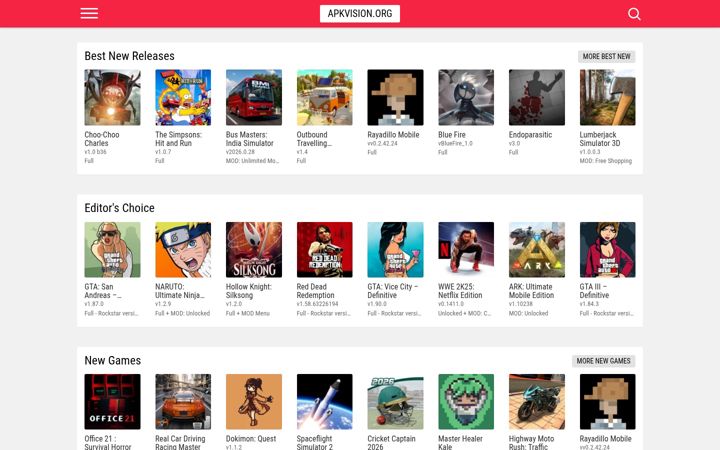Click the 'MOD: Free Shopping' label
Viewport: 720px width, 450px height.
click(606, 161)
